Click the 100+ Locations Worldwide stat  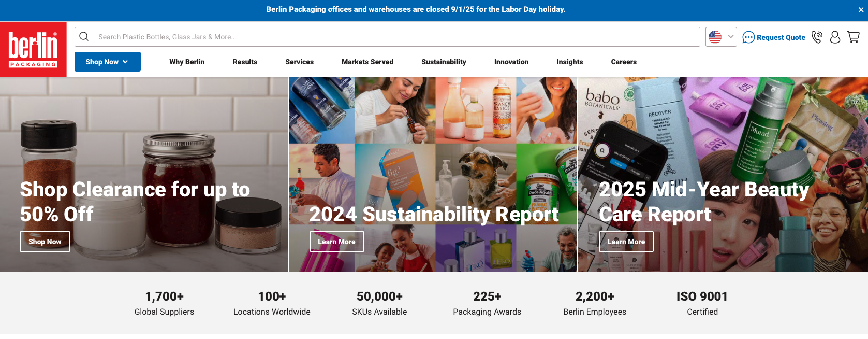point(272,303)
